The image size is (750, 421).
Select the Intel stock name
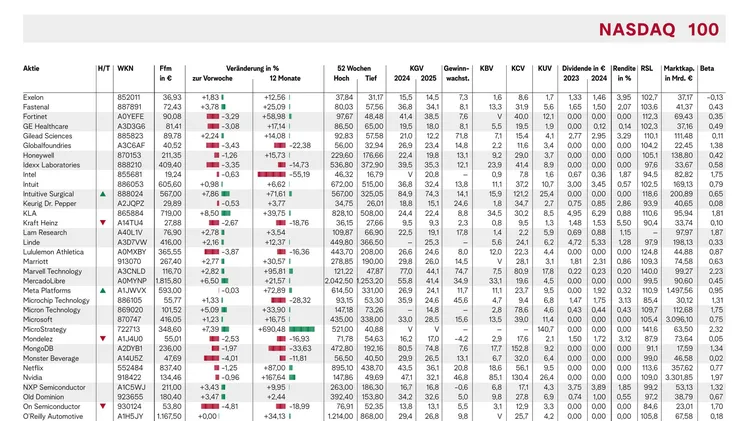(30, 174)
